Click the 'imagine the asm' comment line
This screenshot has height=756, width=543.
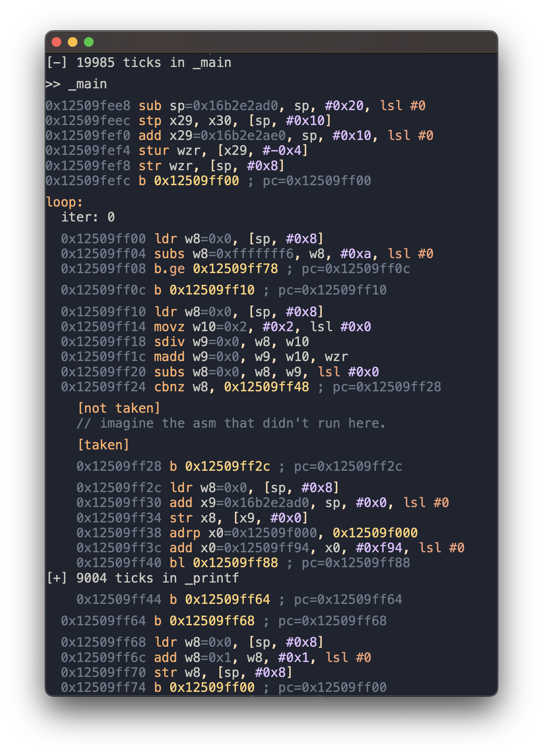pyautogui.click(x=231, y=424)
